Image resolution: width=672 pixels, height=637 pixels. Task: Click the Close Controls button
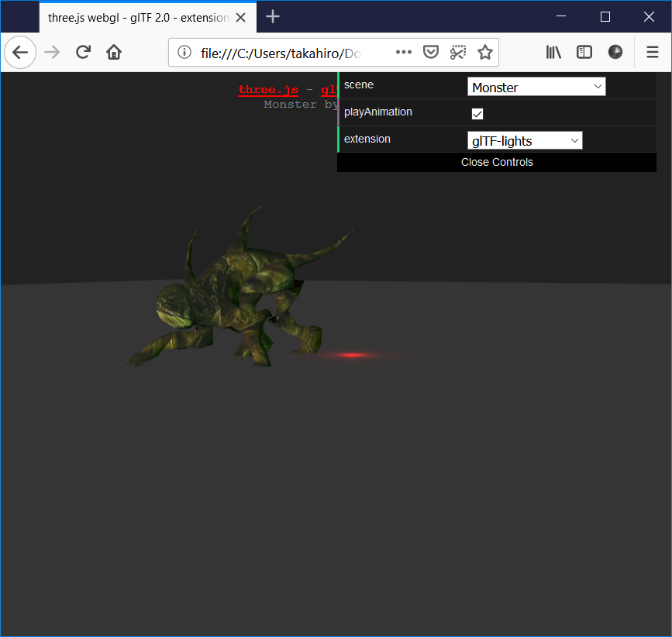[x=497, y=163]
